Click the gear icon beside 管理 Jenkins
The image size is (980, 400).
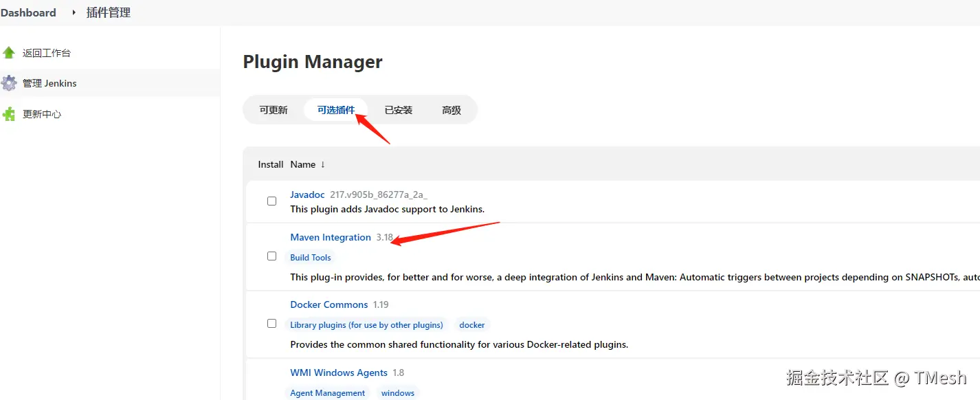pos(9,83)
